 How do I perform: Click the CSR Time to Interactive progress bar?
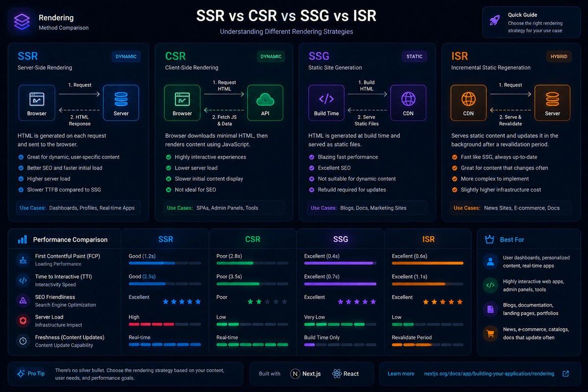pos(252,284)
